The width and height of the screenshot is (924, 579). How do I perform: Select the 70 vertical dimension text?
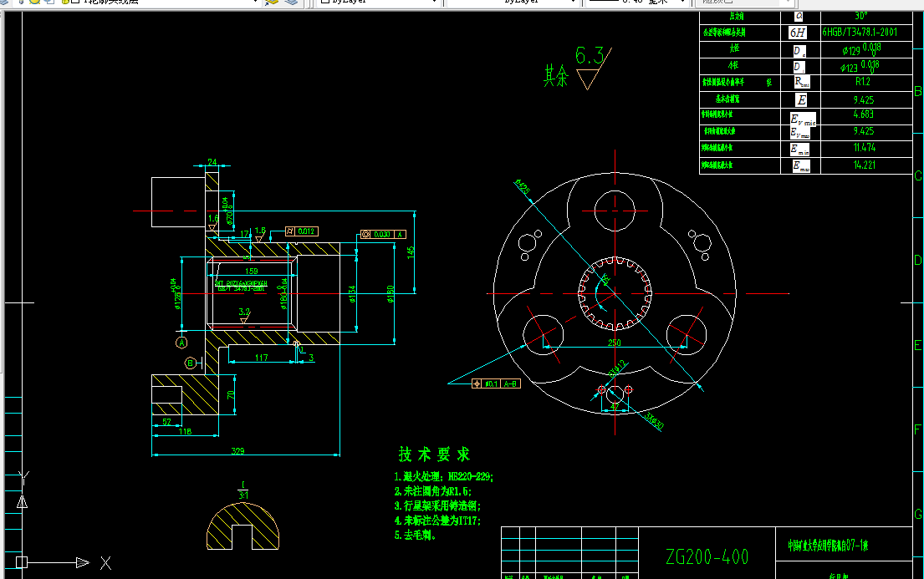[x=231, y=394]
